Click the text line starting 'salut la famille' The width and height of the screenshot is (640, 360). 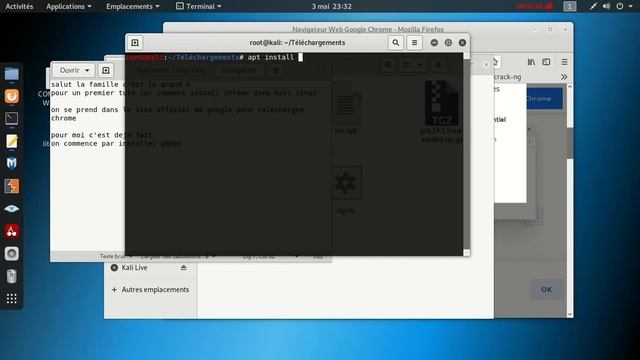tap(120, 84)
